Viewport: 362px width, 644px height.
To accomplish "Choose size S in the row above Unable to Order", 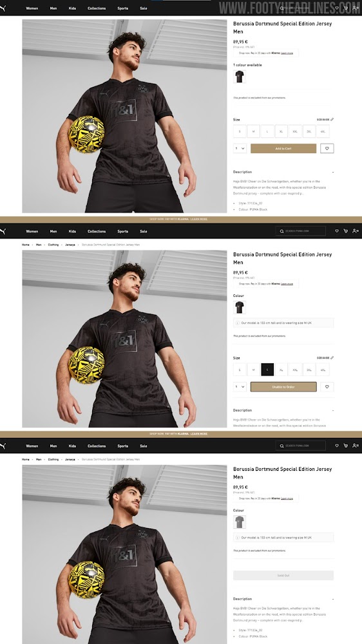I will [x=240, y=370].
